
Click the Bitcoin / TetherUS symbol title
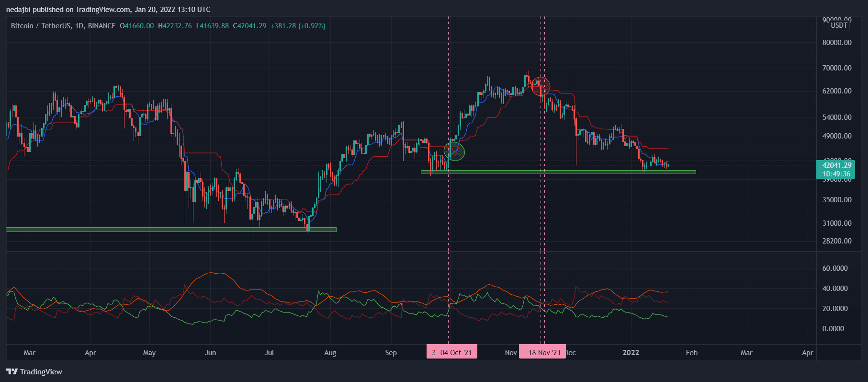[63, 26]
